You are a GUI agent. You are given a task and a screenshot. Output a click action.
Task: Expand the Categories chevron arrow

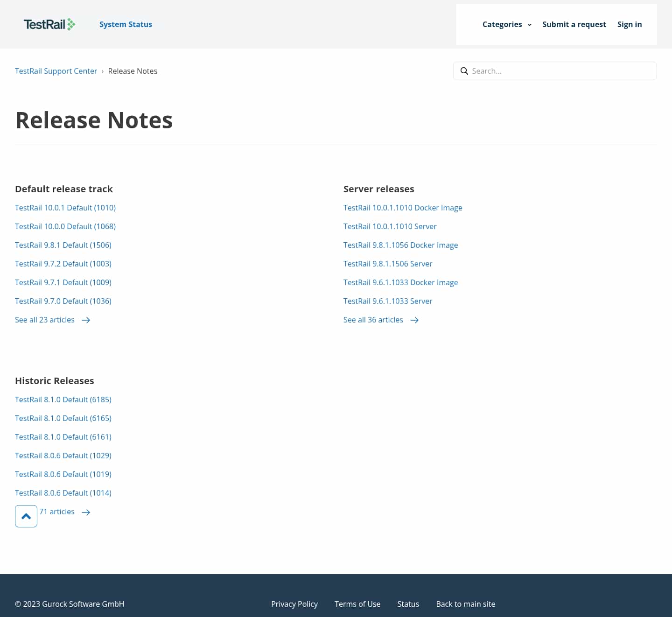tap(529, 25)
